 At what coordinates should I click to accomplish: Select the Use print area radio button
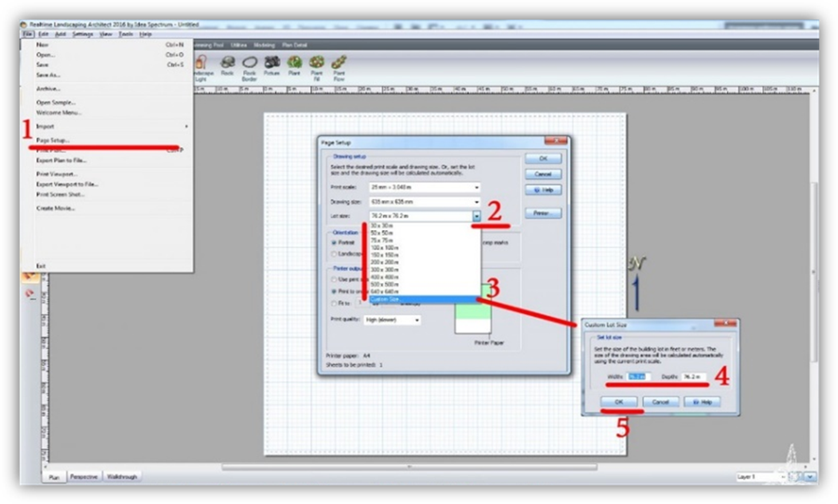334,279
